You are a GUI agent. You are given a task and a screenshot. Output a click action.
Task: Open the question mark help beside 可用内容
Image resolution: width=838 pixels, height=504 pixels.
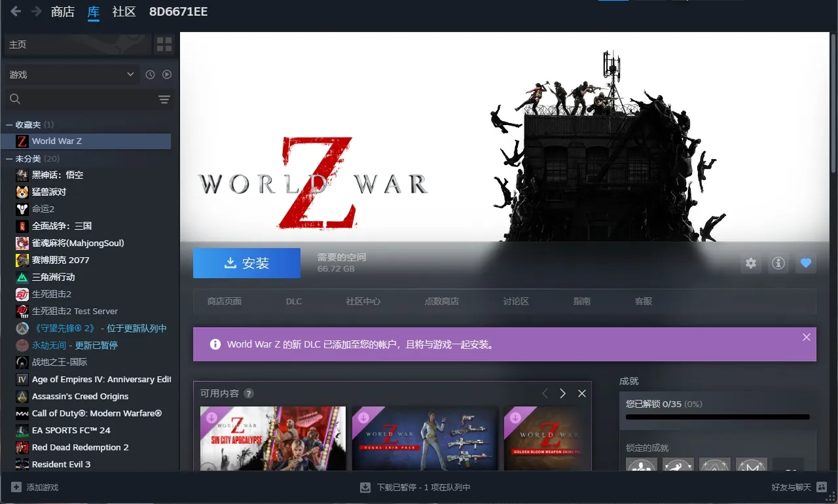tap(249, 393)
